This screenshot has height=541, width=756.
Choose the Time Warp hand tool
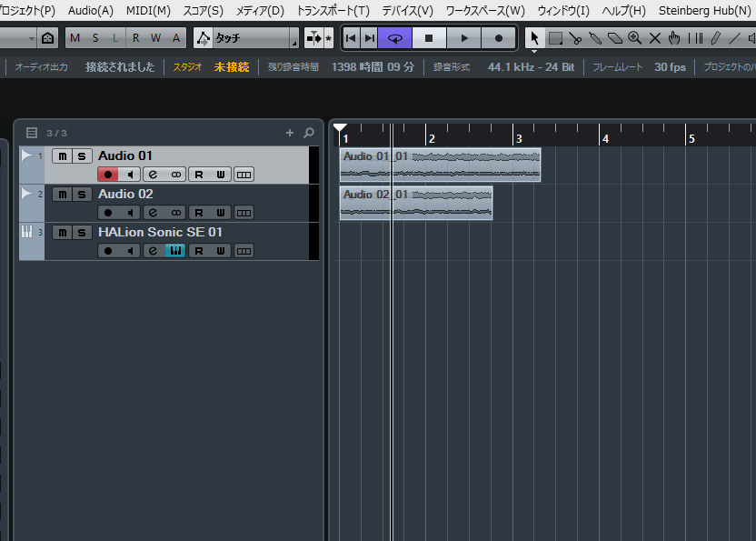674,38
